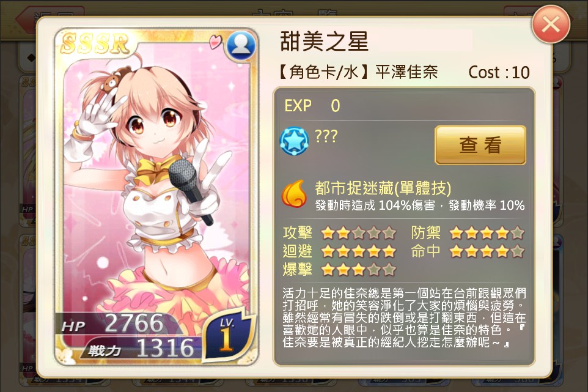This screenshot has height=392, width=588.
Task: Click the 戰力 1316 stat bar
Action: [x=142, y=349]
